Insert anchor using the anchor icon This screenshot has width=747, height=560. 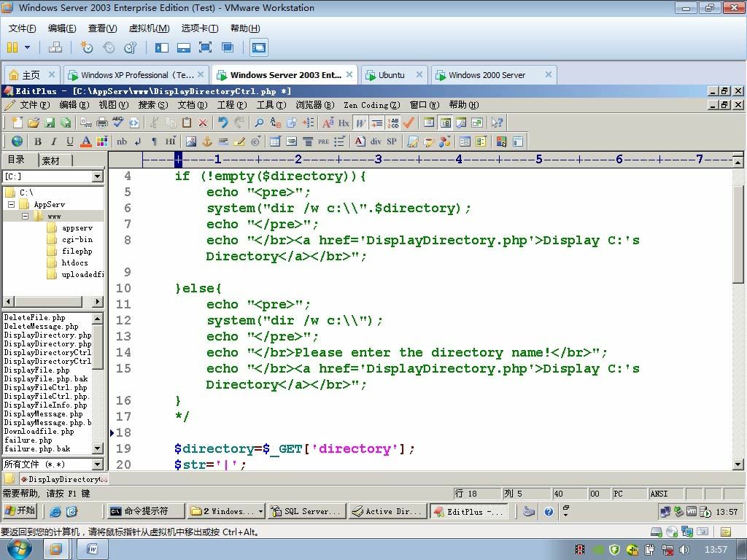point(206,141)
